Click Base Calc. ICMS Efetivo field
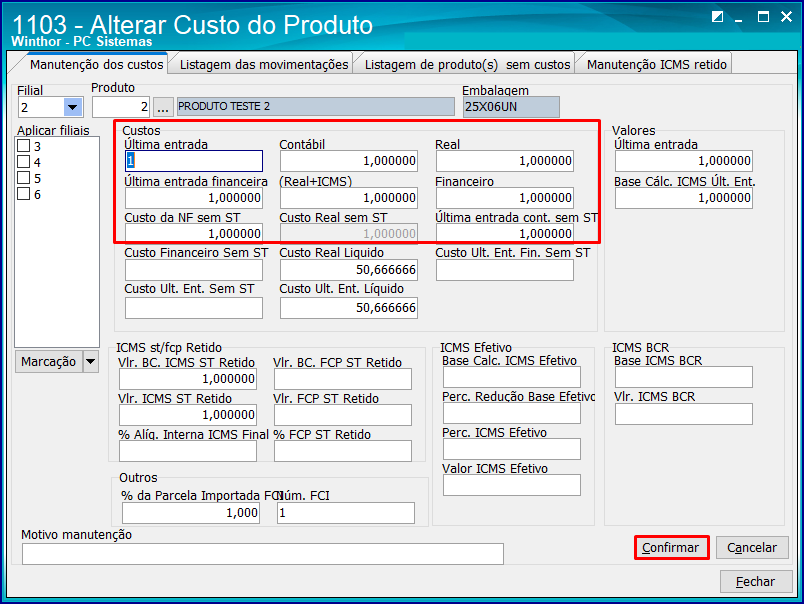 (512, 377)
